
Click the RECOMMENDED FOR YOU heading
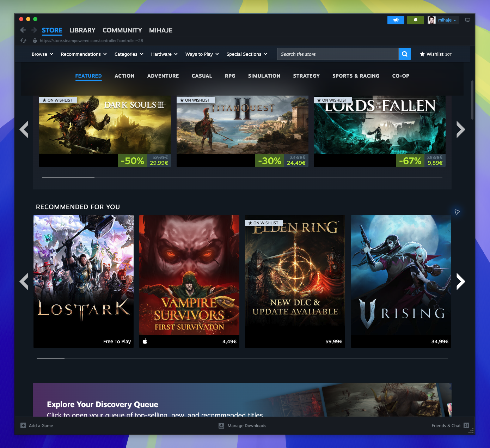[78, 207]
